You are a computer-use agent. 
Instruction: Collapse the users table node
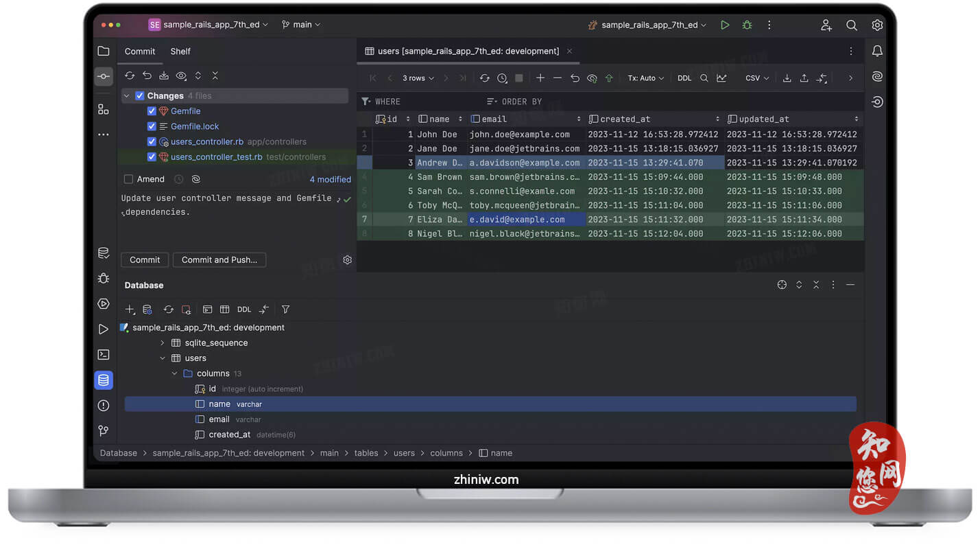163,358
